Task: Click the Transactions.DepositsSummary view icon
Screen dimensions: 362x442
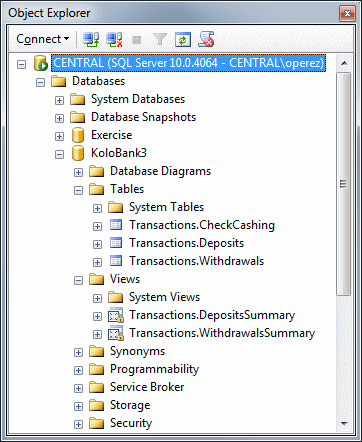Action: tap(116, 315)
